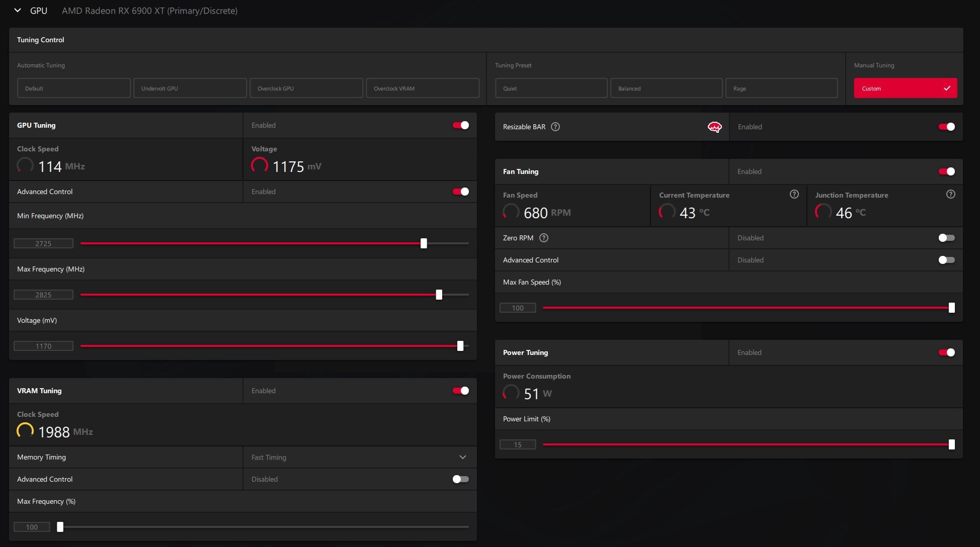
Task: Toggle GPU Tuning switch off
Action: tap(461, 125)
